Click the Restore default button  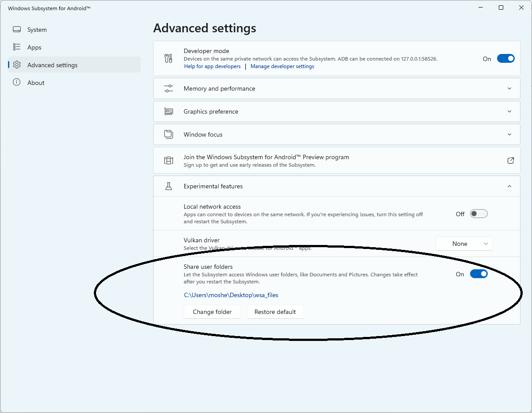[x=275, y=312]
